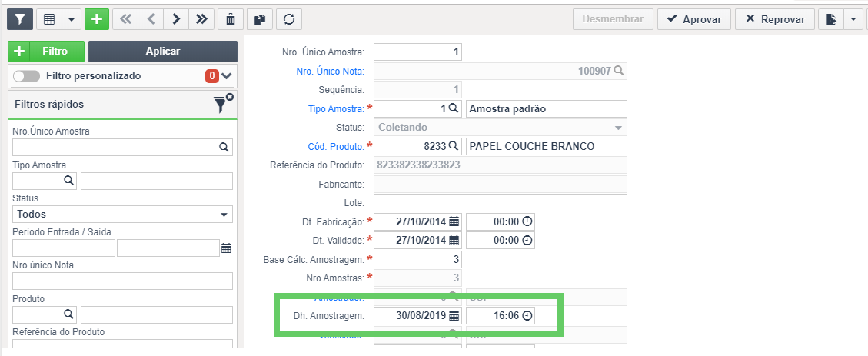Viewport: 868px width, 356px height.
Task: Expand the Filtro personalizado chevron
Action: point(226,76)
